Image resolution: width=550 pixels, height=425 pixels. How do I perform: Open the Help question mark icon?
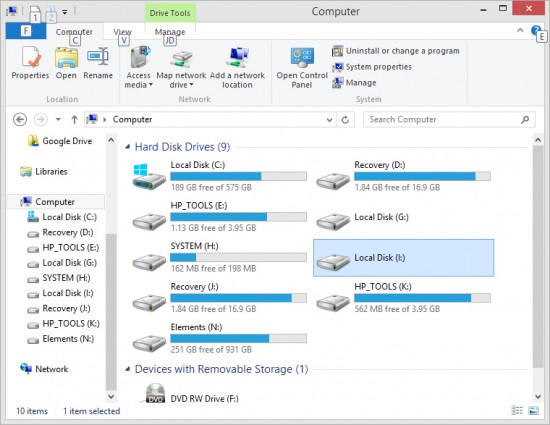[x=536, y=31]
